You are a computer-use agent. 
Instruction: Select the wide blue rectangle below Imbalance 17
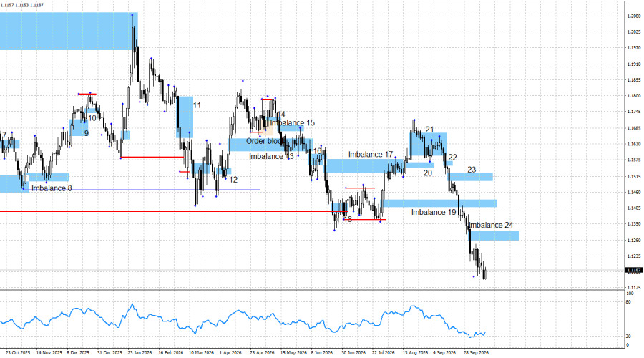[x=365, y=166]
